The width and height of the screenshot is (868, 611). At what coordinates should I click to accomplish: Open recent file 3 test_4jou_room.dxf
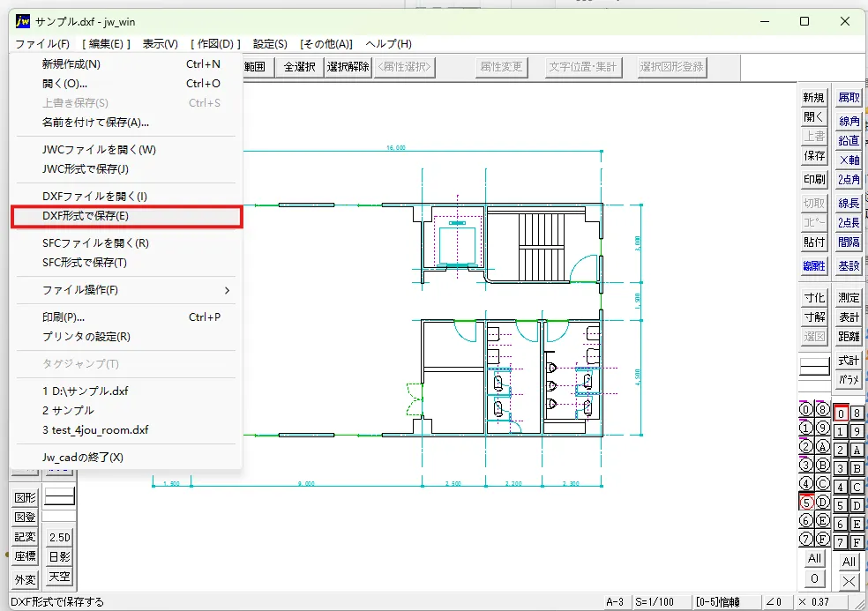pos(125,430)
